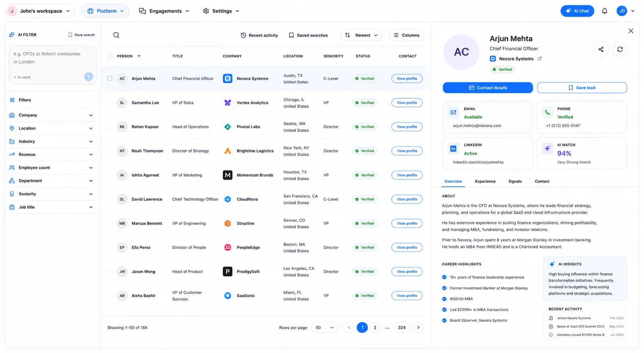The height and width of the screenshot is (353, 644).
Task: Click the Vertex Analytics company logo
Action: pyautogui.click(x=227, y=103)
